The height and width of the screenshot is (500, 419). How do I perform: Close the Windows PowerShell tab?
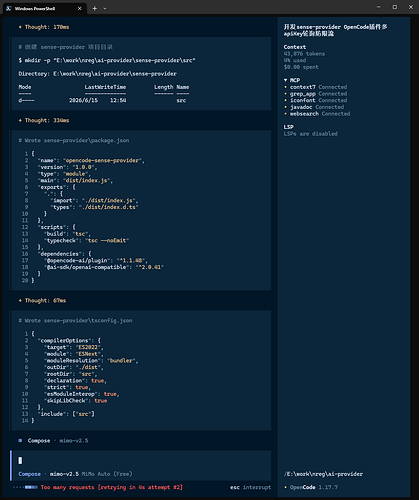click(79, 8)
